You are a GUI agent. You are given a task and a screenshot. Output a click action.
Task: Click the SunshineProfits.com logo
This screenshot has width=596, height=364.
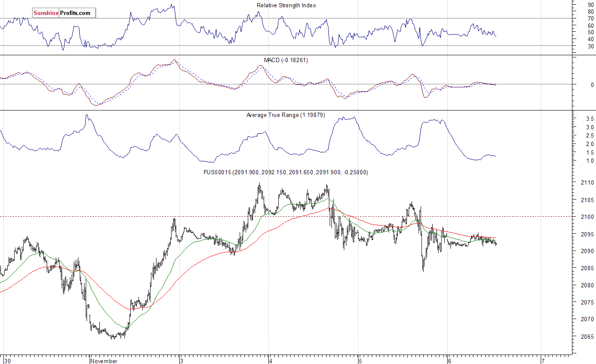coord(64,13)
